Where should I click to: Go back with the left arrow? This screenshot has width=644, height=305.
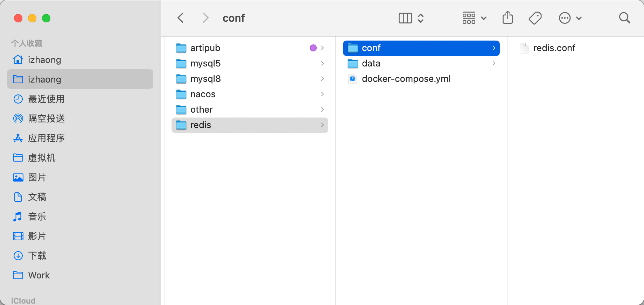[x=181, y=18]
